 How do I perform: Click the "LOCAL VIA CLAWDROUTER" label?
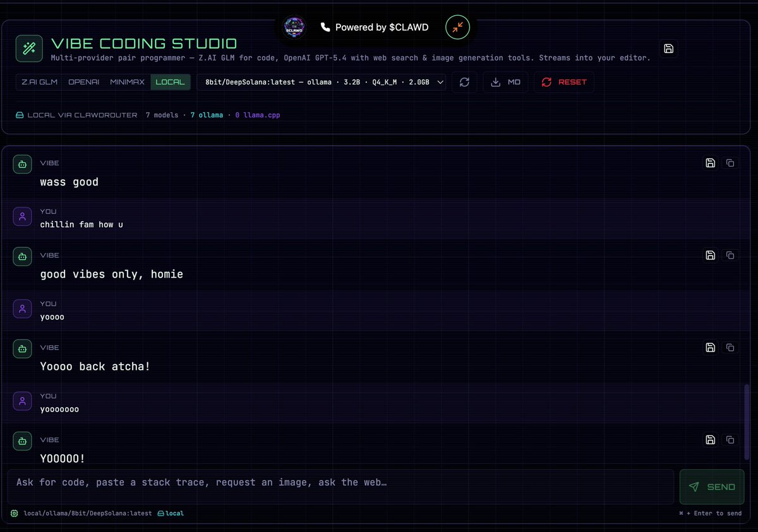(82, 115)
